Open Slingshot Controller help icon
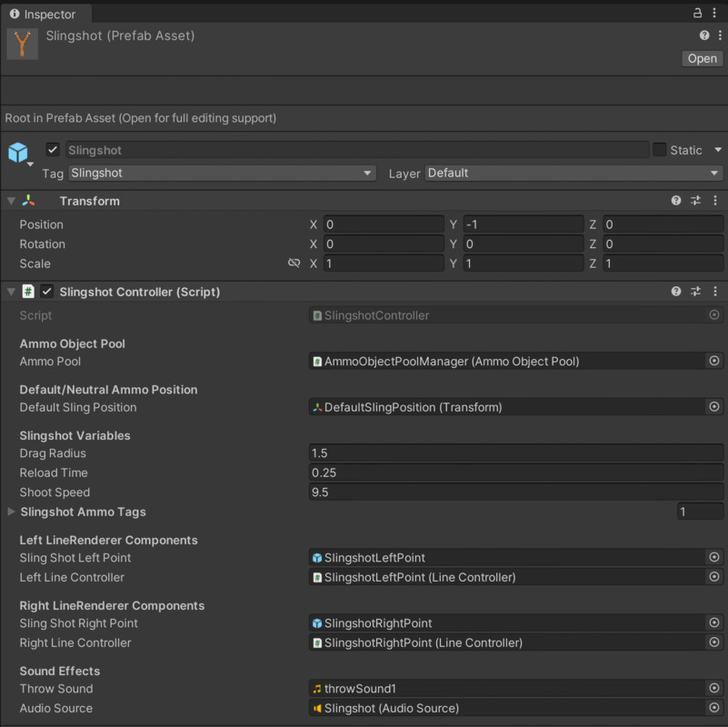Screen dimensions: 728x727 point(676,292)
